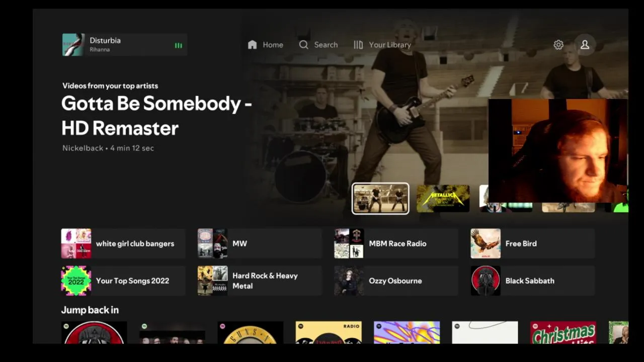The height and width of the screenshot is (362, 644).
Task: Open white line-art card in Jump back in
Action: click(x=485, y=332)
